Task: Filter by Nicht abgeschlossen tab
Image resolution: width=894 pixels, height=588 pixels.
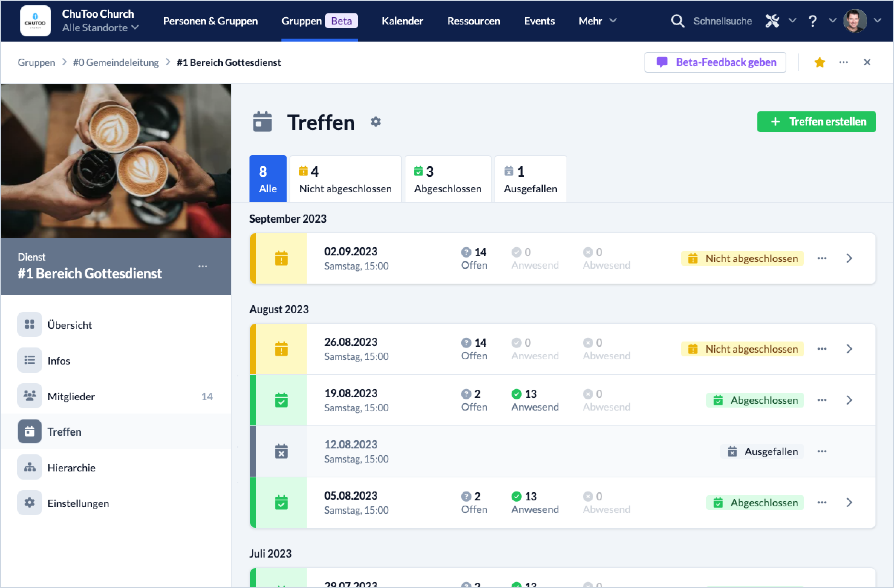Action: (345, 179)
